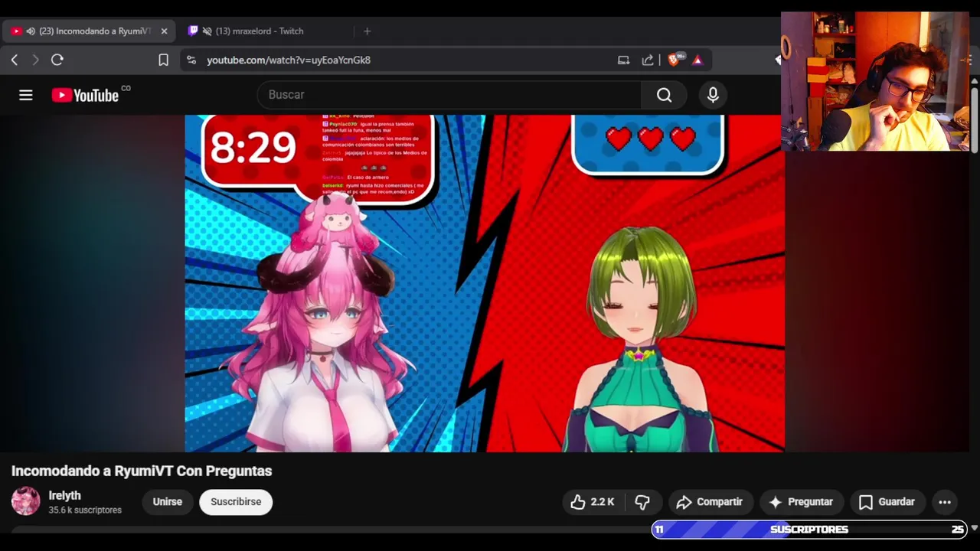Click the video player area
The image size is (980, 551).
485,283
